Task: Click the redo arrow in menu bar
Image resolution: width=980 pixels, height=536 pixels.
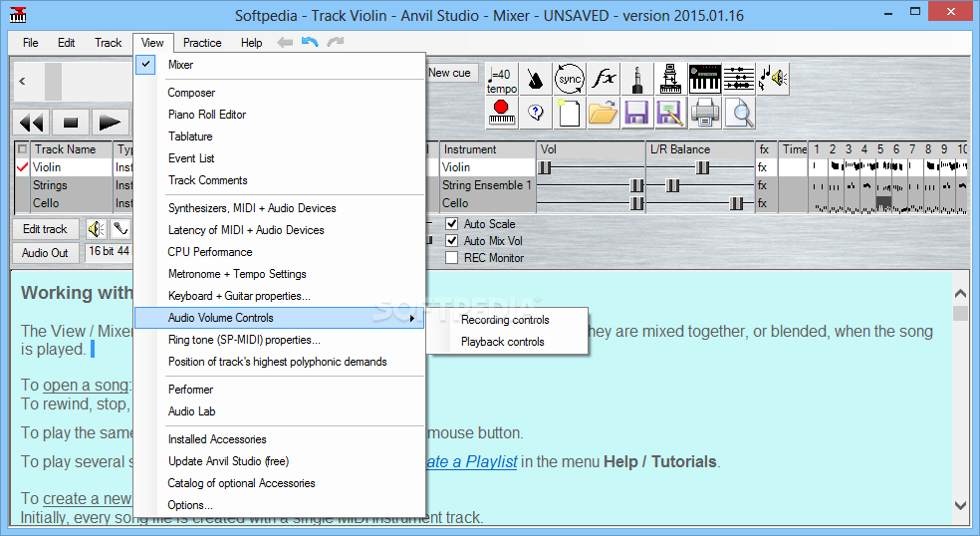Action: (336, 42)
